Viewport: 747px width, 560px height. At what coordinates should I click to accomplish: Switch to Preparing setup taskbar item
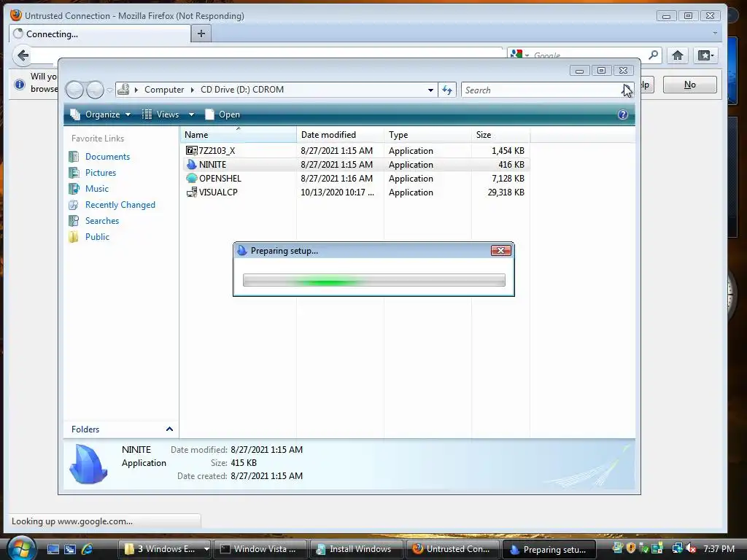pyautogui.click(x=549, y=549)
